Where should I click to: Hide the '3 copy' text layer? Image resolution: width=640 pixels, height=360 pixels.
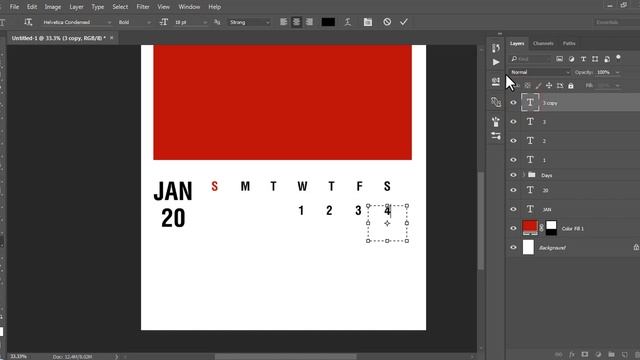click(x=513, y=103)
